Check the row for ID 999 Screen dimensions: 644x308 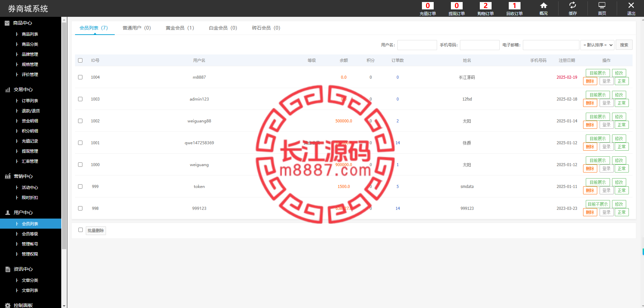[80, 186]
